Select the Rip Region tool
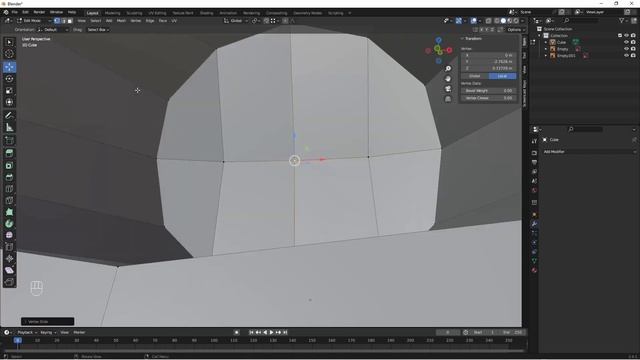This screenshot has width=640, height=360. [x=9, y=282]
